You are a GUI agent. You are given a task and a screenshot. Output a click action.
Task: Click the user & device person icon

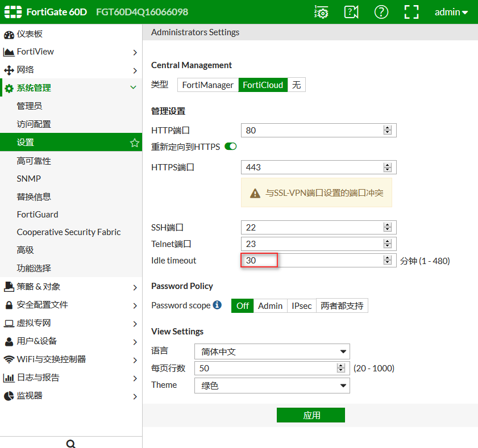[9, 341]
